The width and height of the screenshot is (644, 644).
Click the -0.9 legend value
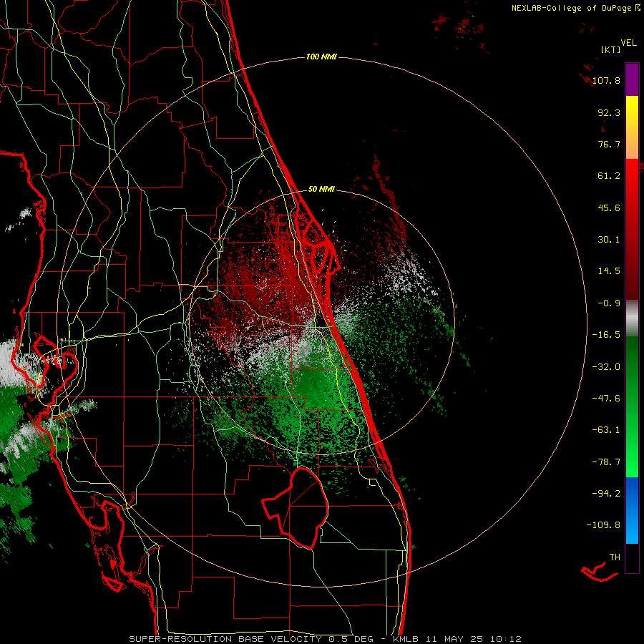tap(609, 303)
